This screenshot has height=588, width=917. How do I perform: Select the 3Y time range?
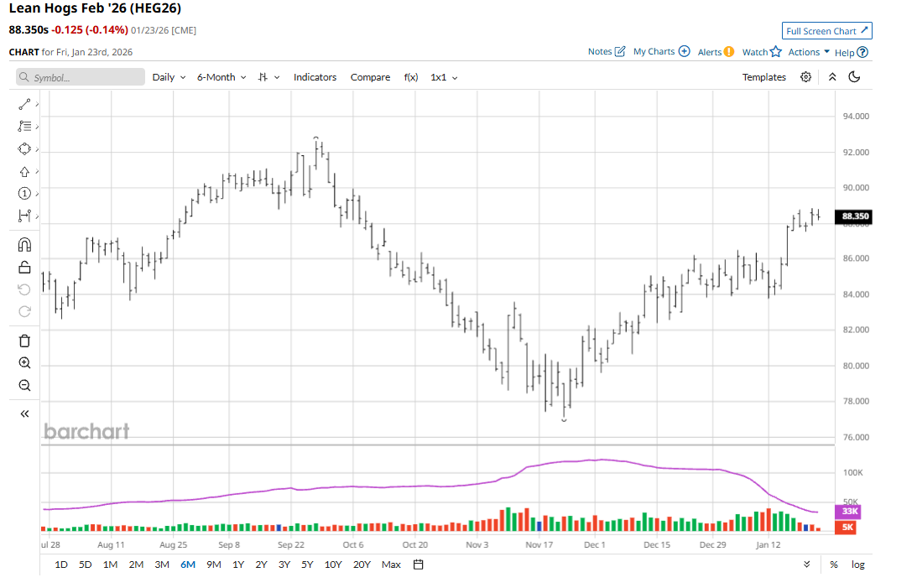coord(284,565)
